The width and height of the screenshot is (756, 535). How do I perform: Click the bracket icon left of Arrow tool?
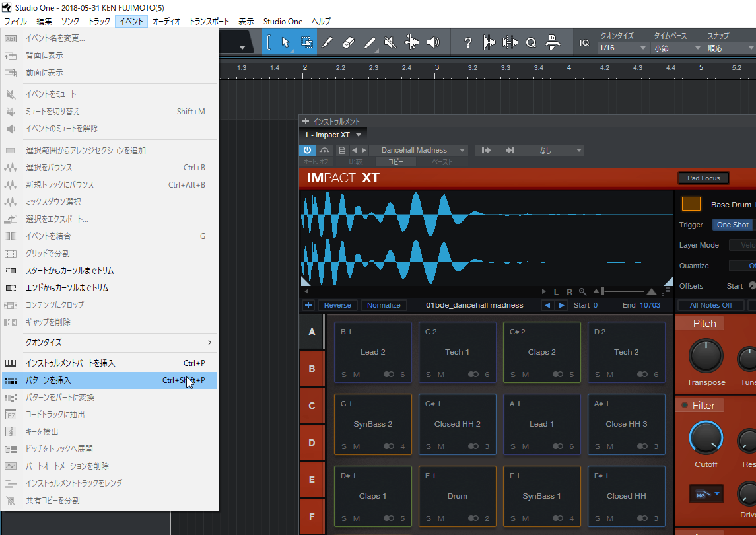[269, 42]
